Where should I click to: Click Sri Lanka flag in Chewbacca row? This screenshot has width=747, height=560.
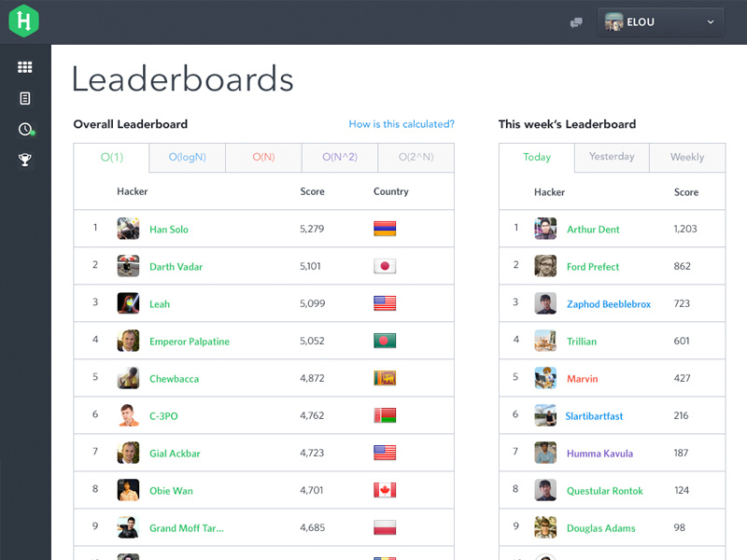tap(385, 378)
